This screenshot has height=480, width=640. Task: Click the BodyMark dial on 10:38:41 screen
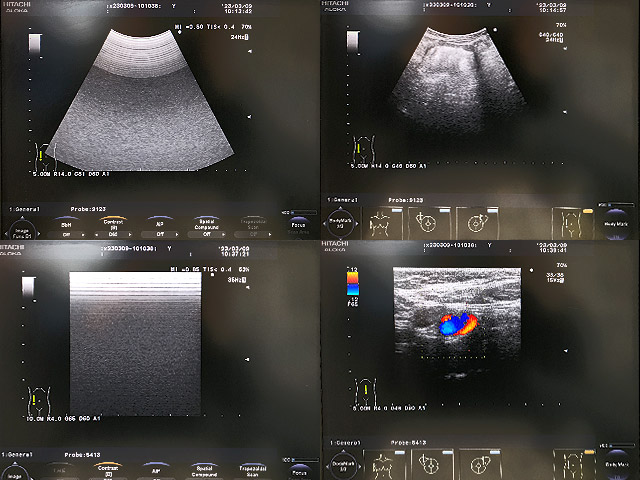pyautogui.click(x=343, y=466)
